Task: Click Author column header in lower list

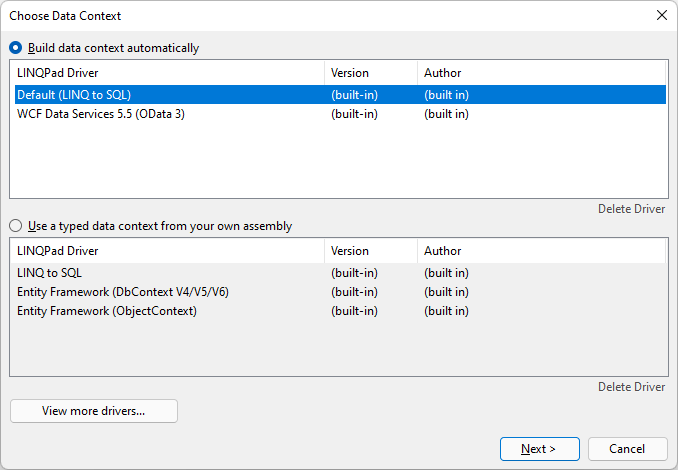Action: click(541, 251)
